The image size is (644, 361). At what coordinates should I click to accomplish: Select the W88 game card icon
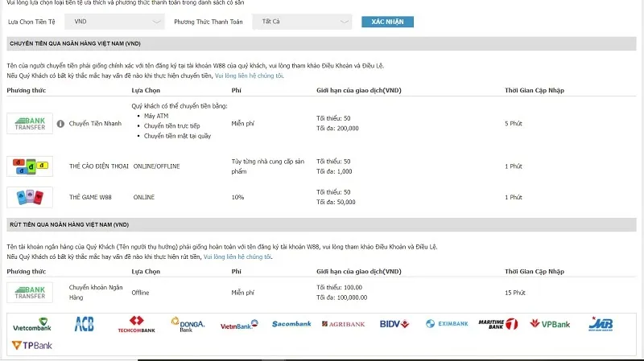click(30, 197)
